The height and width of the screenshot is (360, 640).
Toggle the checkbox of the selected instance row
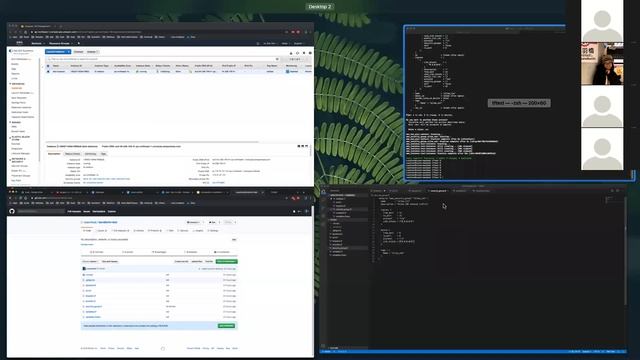point(48,71)
